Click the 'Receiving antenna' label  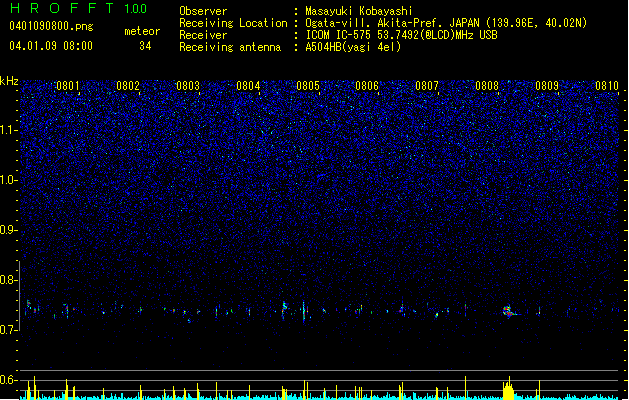pos(230,47)
